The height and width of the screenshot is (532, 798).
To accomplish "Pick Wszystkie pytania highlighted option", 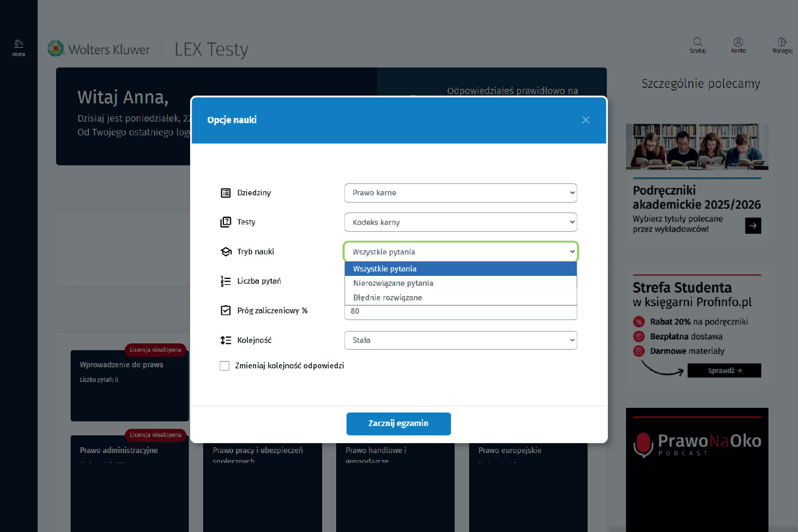I will click(x=385, y=269).
